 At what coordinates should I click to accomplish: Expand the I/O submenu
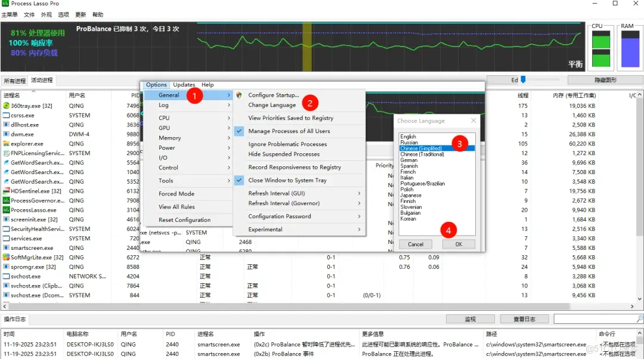tap(188, 157)
